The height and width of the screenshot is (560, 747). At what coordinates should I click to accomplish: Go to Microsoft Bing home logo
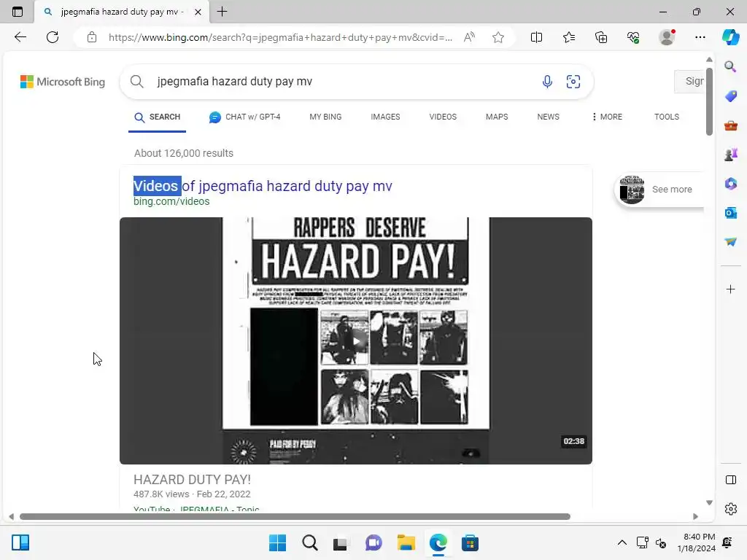63,82
